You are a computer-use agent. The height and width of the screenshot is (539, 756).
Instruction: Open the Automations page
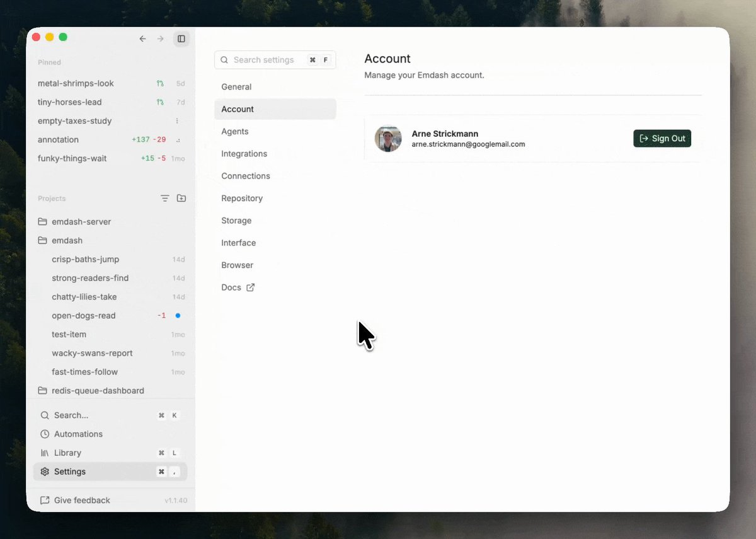(x=110, y=434)
